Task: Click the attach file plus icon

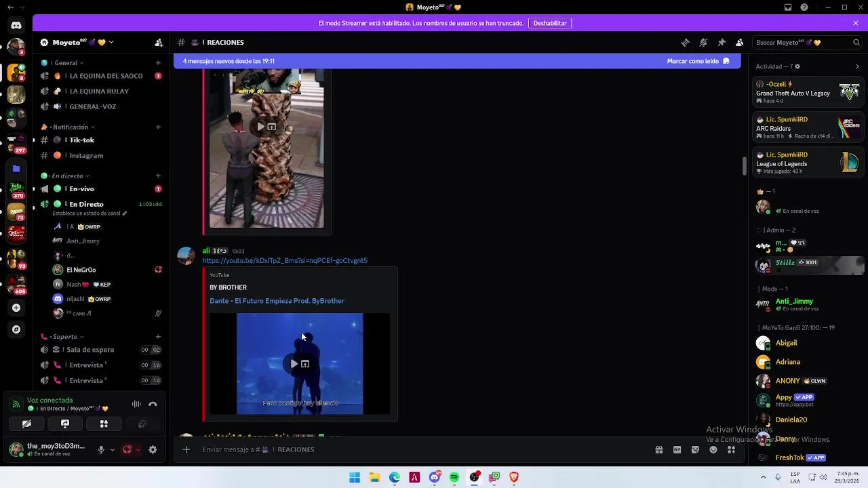Action: click(x=186, y=449)
